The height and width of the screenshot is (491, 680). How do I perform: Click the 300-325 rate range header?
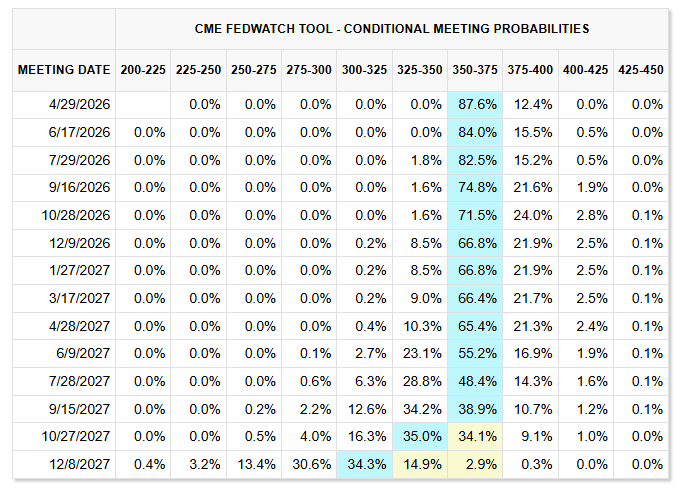tap(364, 70)
